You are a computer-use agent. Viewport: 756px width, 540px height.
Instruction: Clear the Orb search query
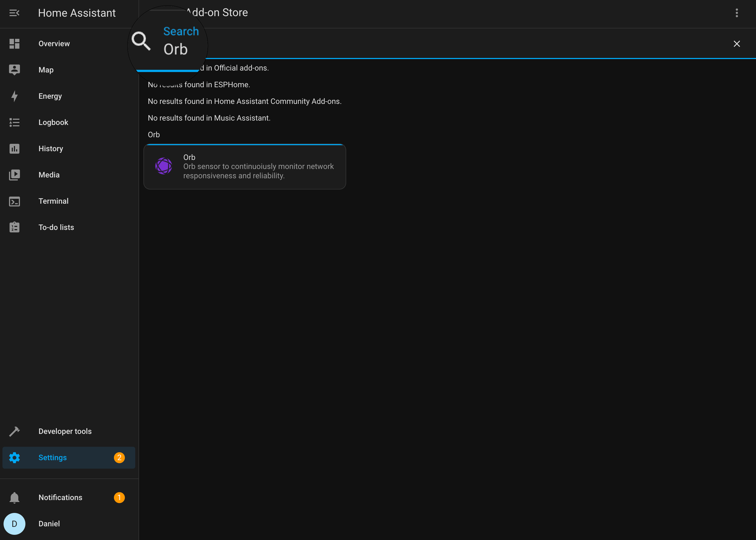click(x=737, y=43)
